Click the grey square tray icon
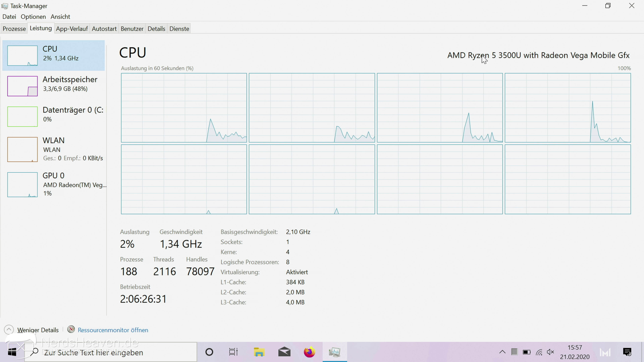 514,352
